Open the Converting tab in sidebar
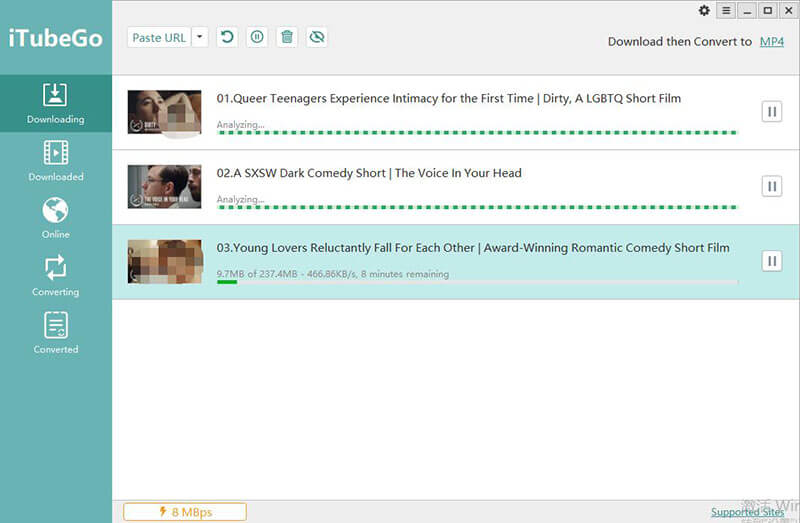The width and height of the screenshot is (800, 523). point(56,276)
